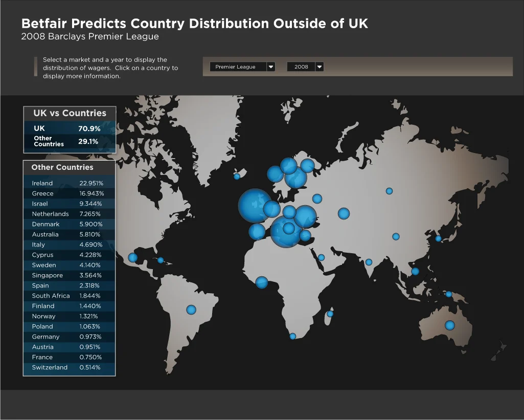524x420 pixels.
Task: Click the Brazil bubble in South America
Action: 191,310
